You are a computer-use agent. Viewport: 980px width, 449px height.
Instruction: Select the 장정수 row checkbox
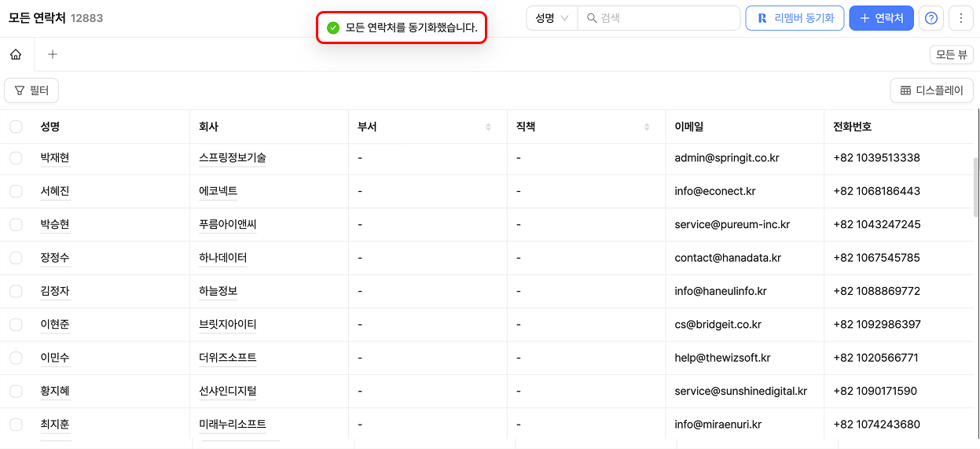point(16,258)
